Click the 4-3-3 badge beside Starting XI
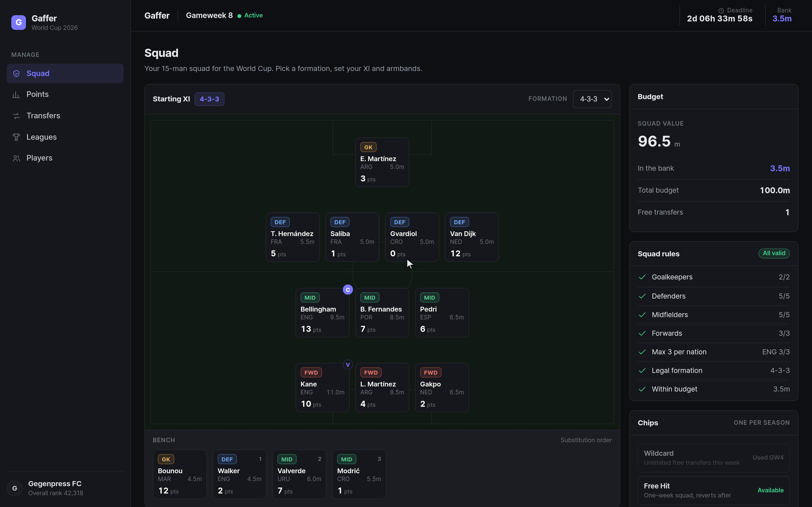The height and width of the screenshot is (507, 812). pyautogui.click(x=209, y=99)
